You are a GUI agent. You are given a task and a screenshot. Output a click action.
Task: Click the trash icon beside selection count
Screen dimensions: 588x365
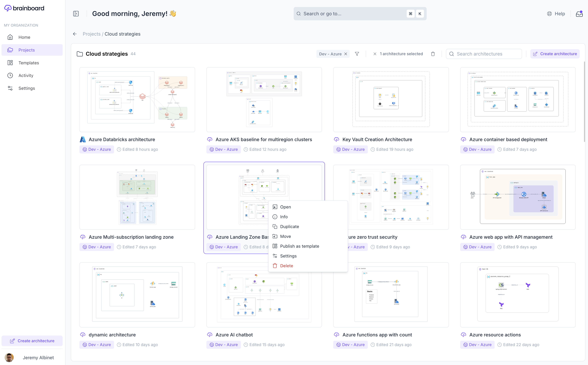pos(433,54)
